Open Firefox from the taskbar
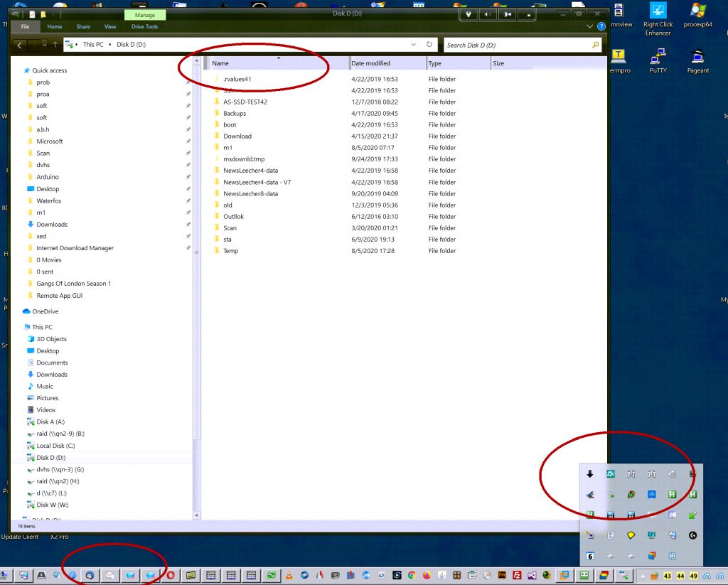Screen dimensions: 728x585 (x=427, y=576)
